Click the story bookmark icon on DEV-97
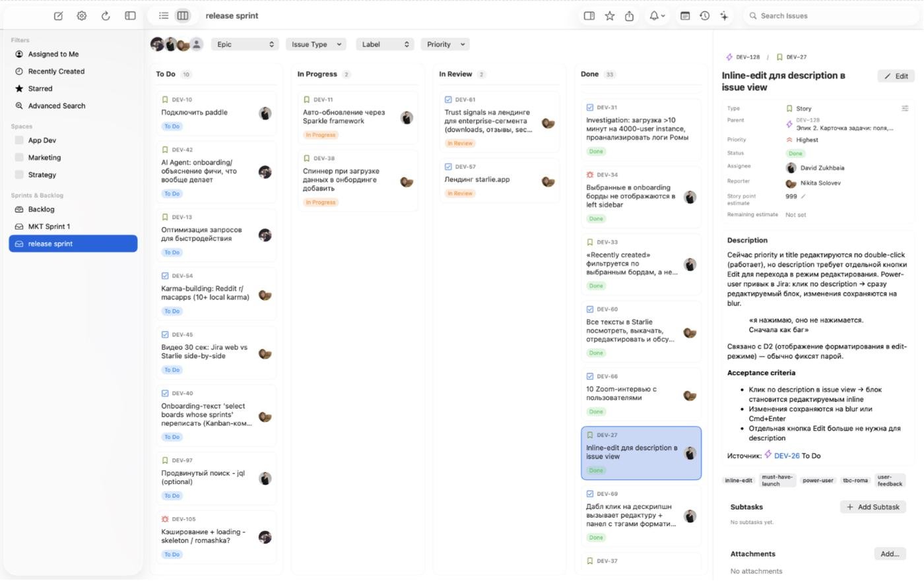 165,460
